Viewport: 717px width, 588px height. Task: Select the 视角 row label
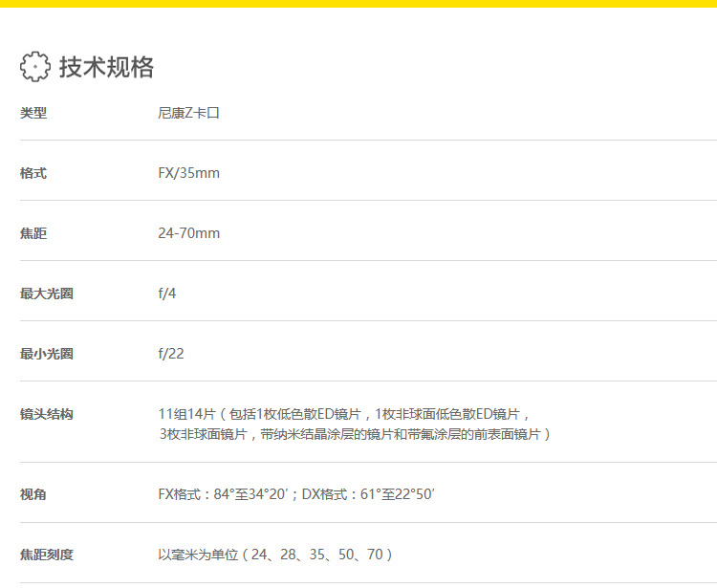tap(33, 494)
